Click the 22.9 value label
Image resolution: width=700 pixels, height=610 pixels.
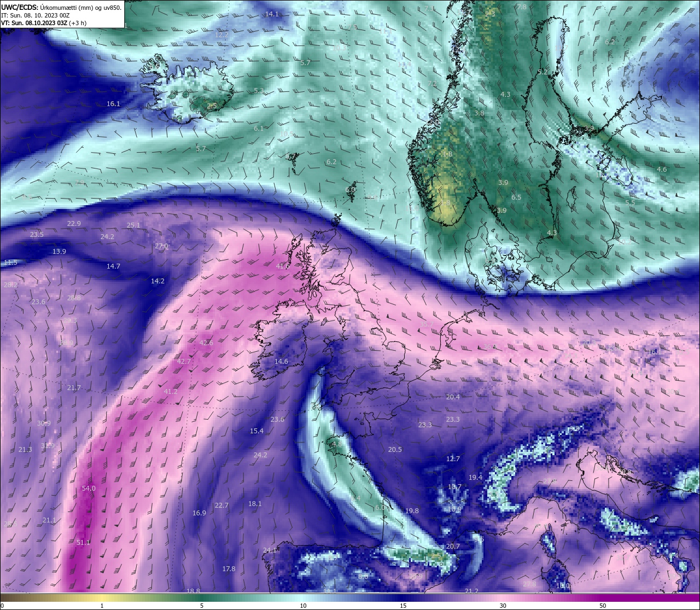tap(74, 224)
